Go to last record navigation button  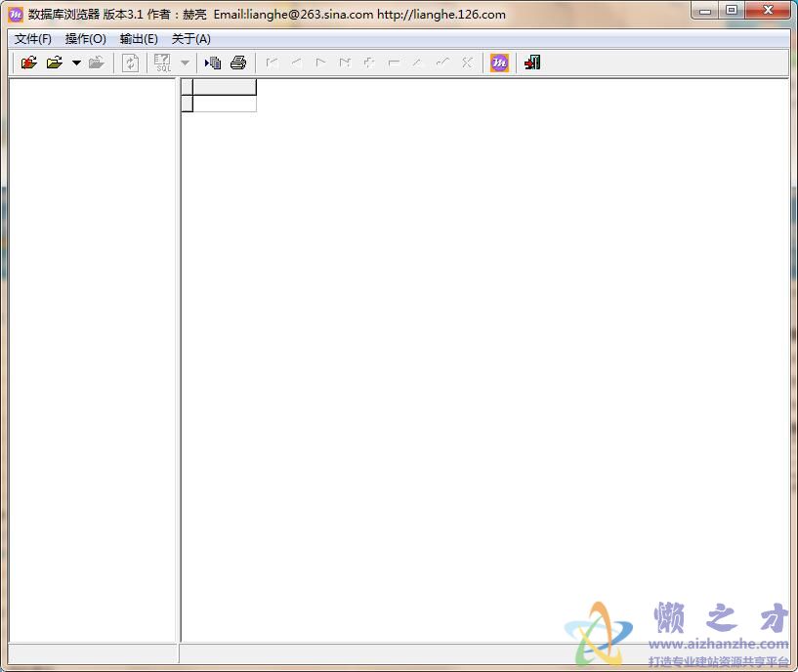[345, 63]
